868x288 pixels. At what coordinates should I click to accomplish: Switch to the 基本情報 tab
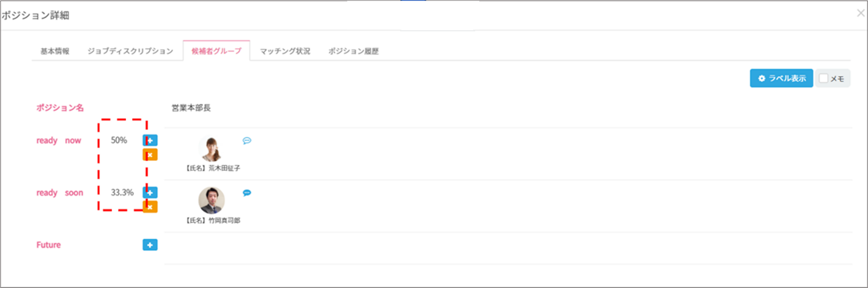click(55, 51)
